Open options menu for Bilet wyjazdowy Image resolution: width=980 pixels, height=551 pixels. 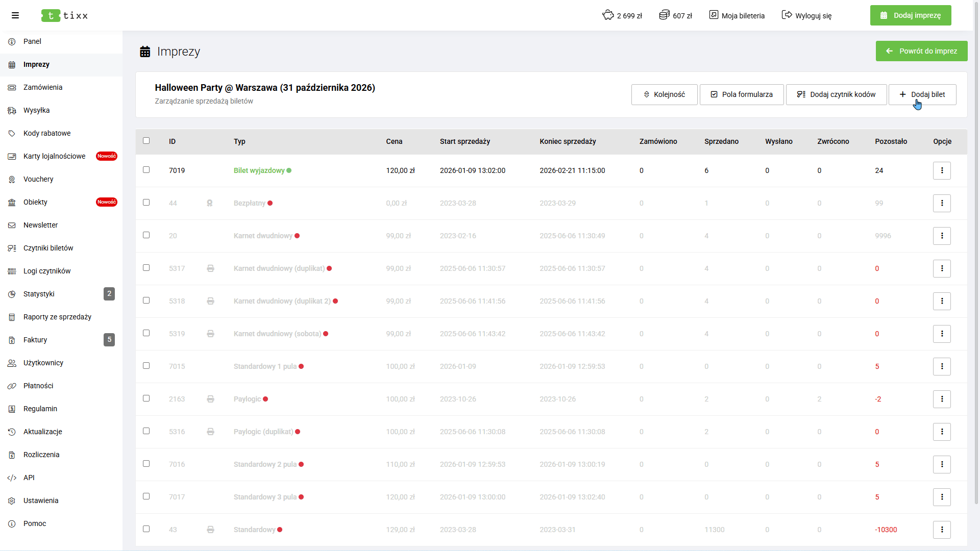click(942, 170)
